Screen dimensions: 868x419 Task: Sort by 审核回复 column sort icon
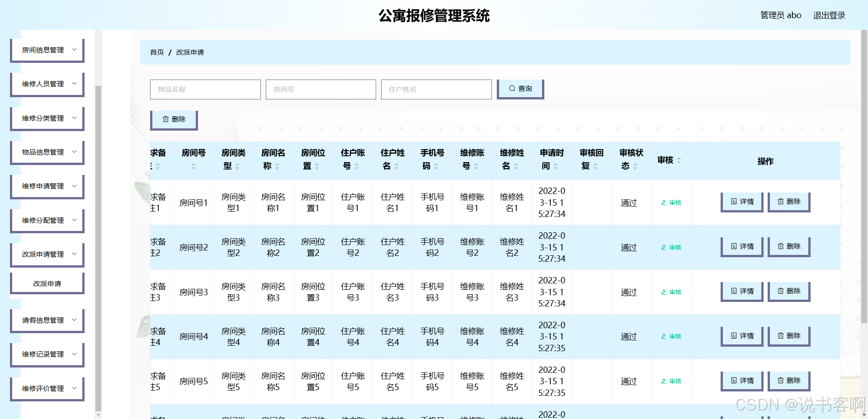pyautogui.click(x=595, y=166)
